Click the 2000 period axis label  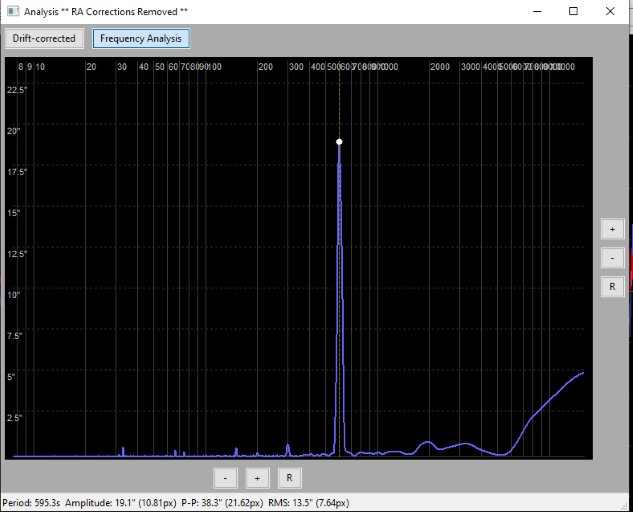pos(440,67)
